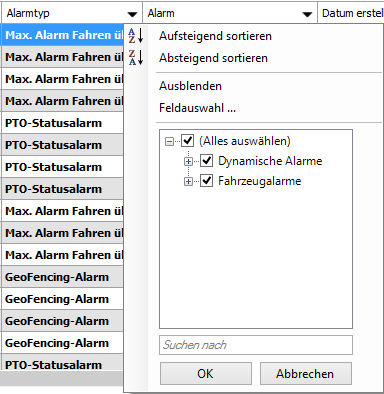Click the descending Z-A sort icon
Screen dimensions: 384x394
(x=136, y=58)
